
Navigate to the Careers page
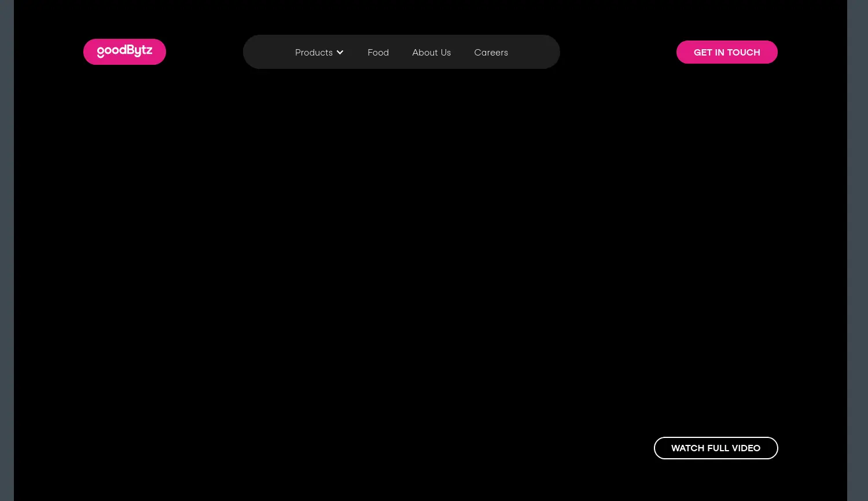click(x=491, y=53)
